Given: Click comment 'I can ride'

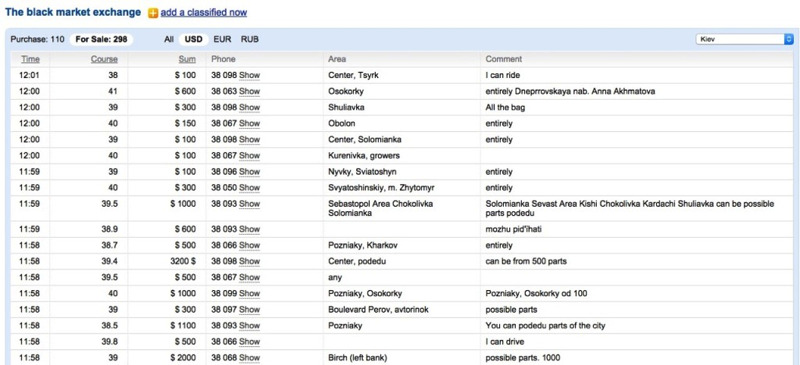Looking at the screenshot, I should (x=503, y=76).
